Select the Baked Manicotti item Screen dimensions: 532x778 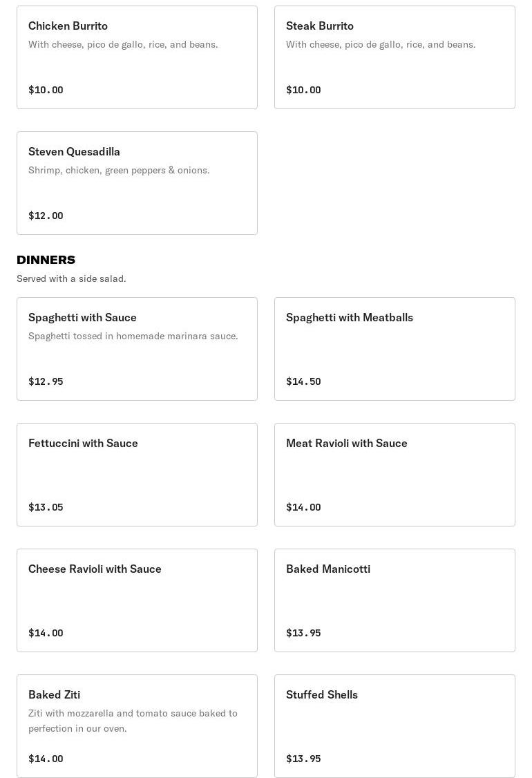tap(395, 600)
